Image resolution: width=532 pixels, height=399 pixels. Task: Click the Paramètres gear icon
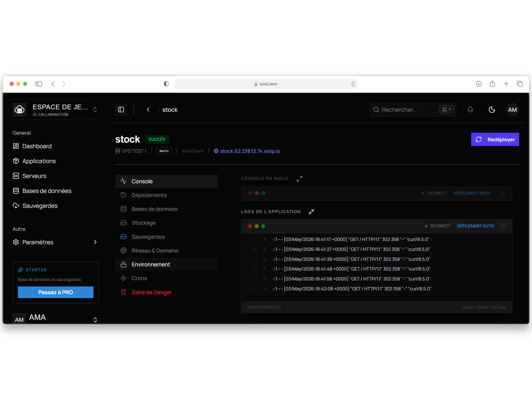(x=16, y=242)
